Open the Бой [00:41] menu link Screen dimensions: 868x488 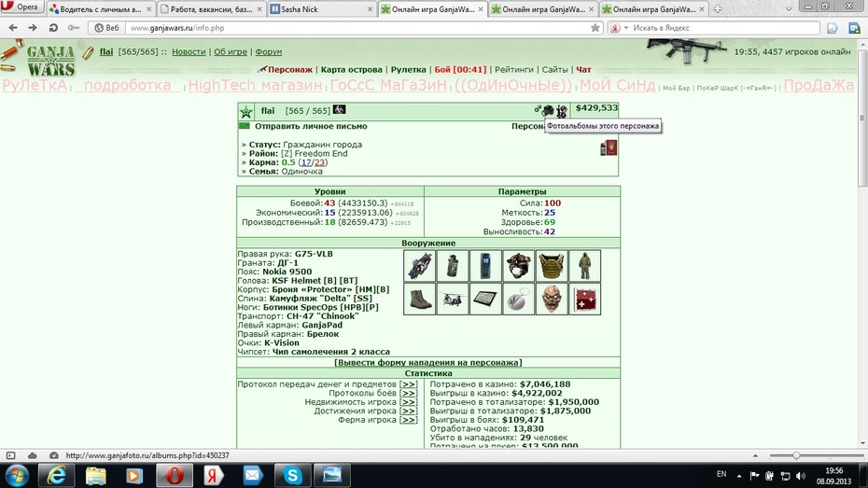pos(460,70)
